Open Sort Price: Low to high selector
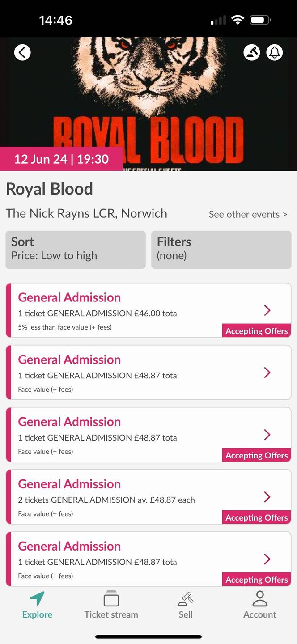Screen dimensions: 297x644 point(76,250)
